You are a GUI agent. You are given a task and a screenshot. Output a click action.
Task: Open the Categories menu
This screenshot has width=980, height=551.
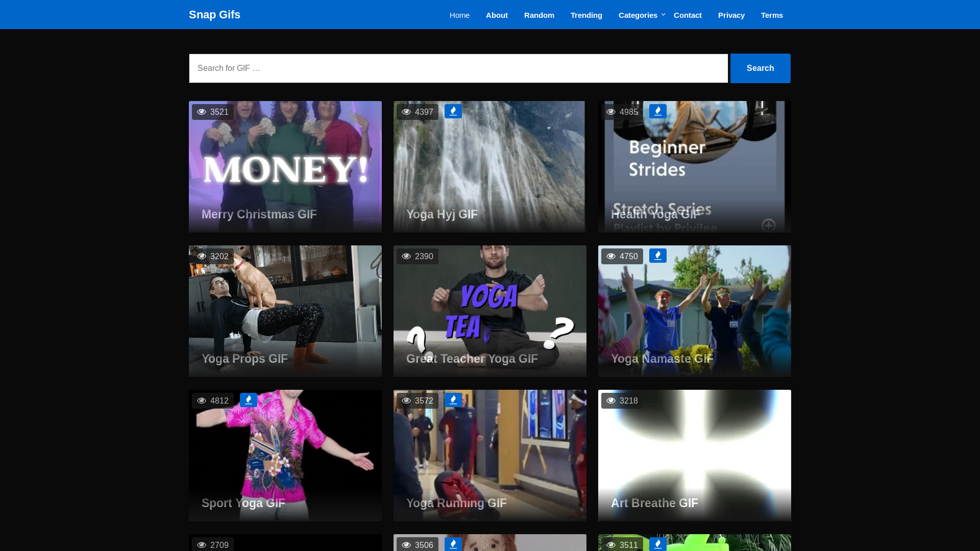[x=638, y=15]
